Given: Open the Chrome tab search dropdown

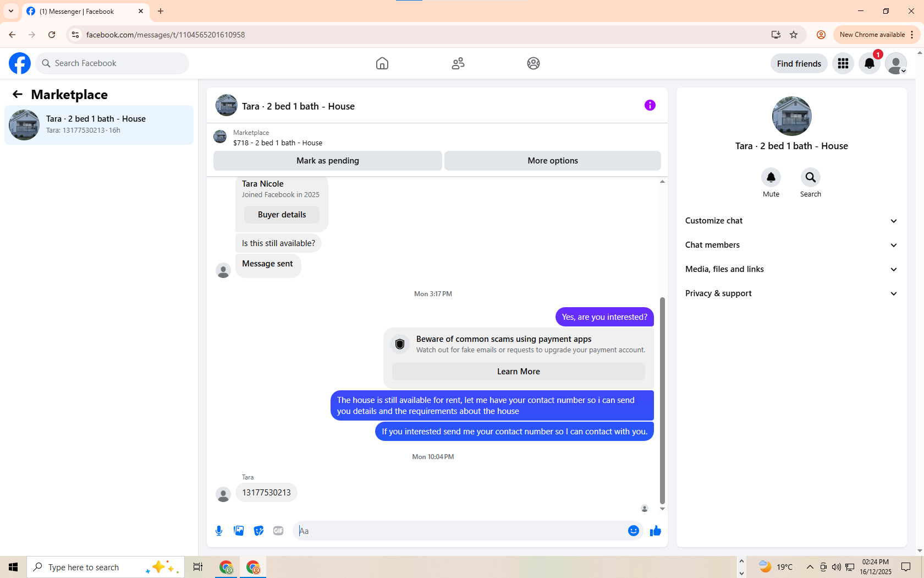Looking at the screenshot, I should click(11, 11).
